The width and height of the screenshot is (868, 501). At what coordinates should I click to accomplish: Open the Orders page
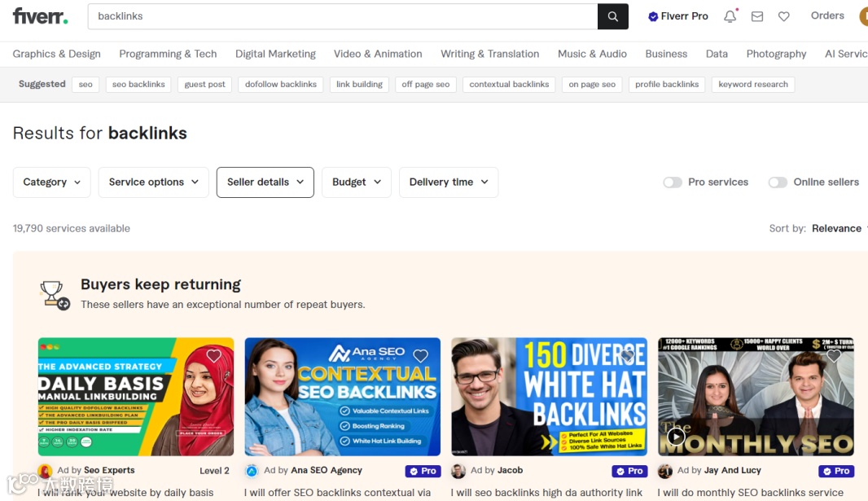pos(827,15)
